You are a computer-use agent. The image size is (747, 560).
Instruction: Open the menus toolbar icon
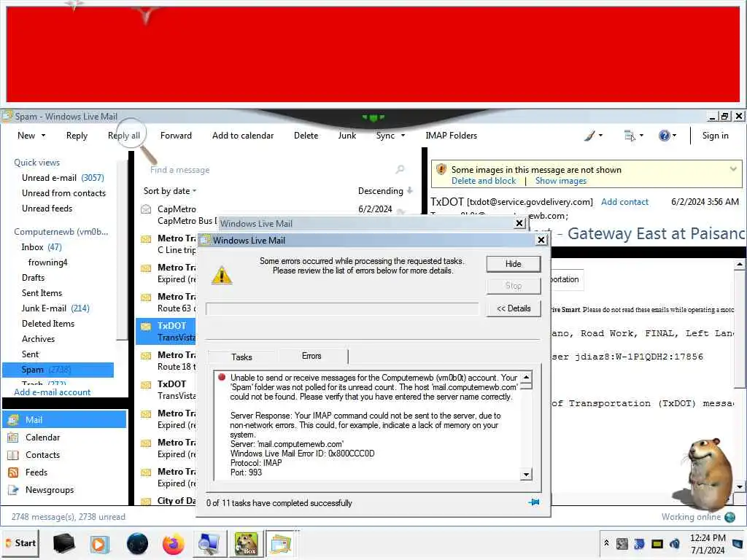point(630,136)
